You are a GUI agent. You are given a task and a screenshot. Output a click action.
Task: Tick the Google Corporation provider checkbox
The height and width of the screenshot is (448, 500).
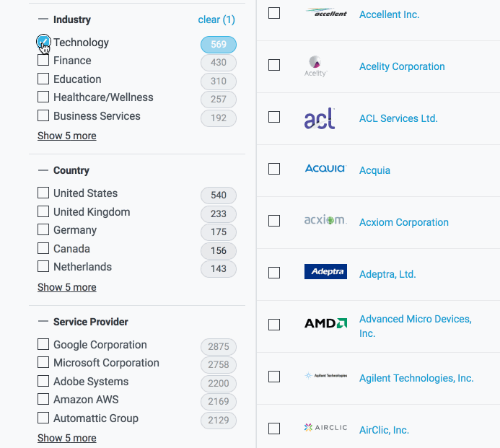43,345
